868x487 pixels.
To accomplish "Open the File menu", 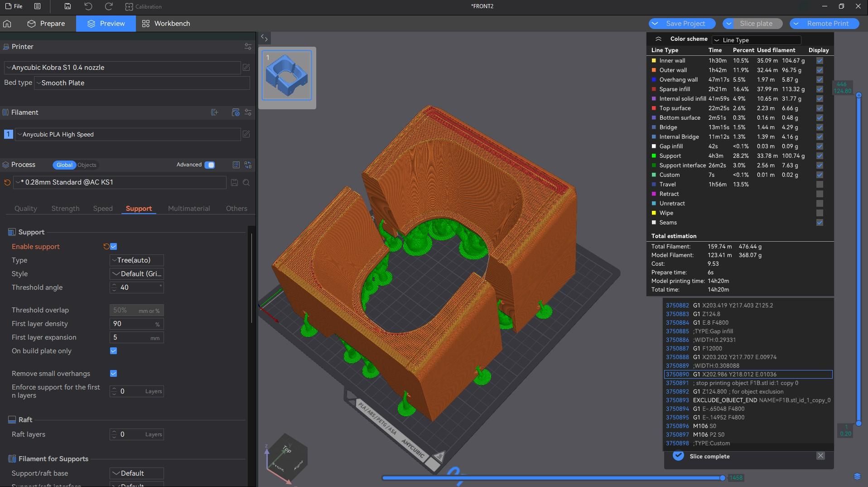I will coord(14,6).
